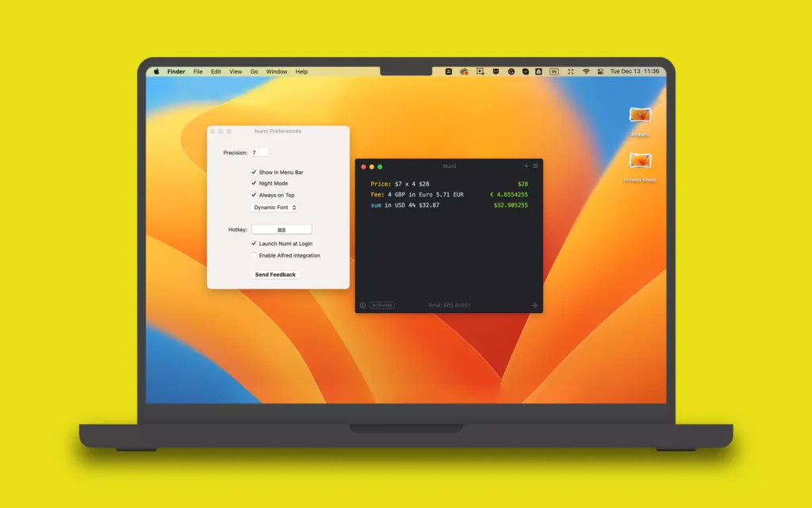812x508 pixels.
Task: Open the IN input source menu
Action: pyautogui.click(x=554, y=71)
